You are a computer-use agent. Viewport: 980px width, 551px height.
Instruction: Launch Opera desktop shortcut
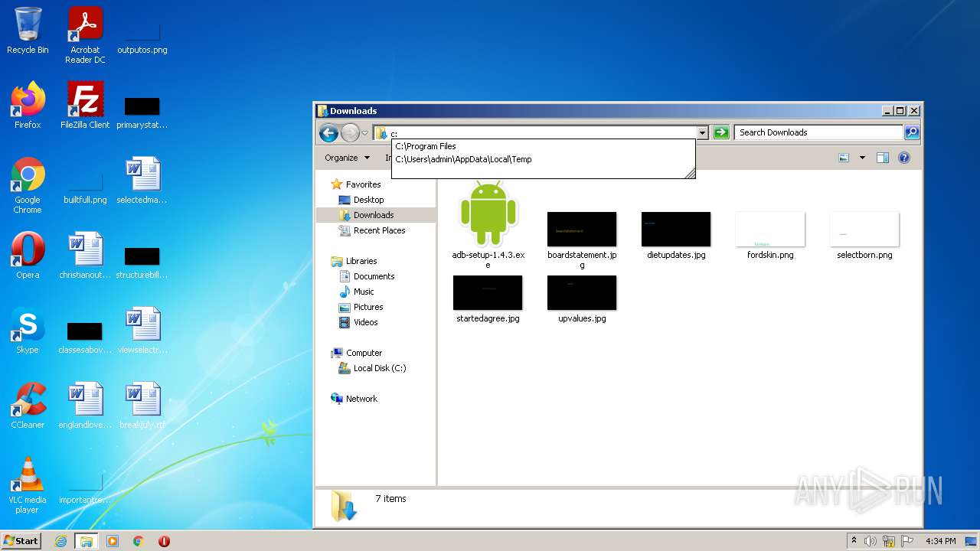(28, 256)
